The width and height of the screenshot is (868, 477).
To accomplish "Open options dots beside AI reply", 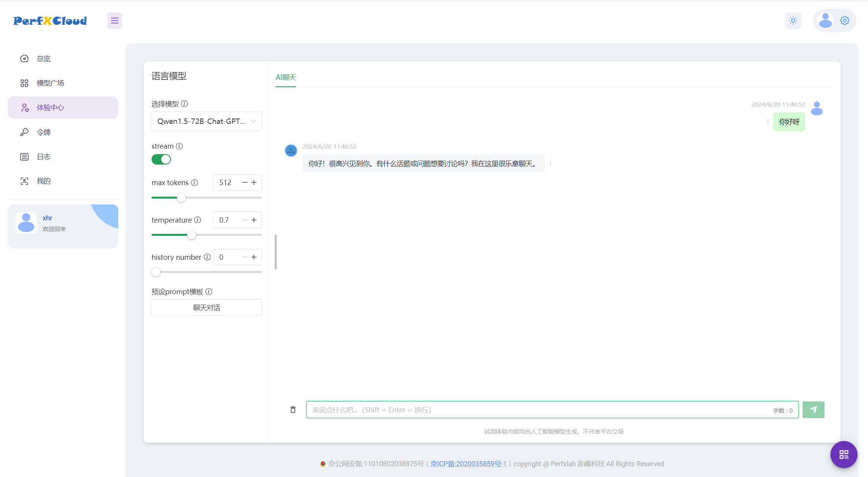I will pos(550,163).
